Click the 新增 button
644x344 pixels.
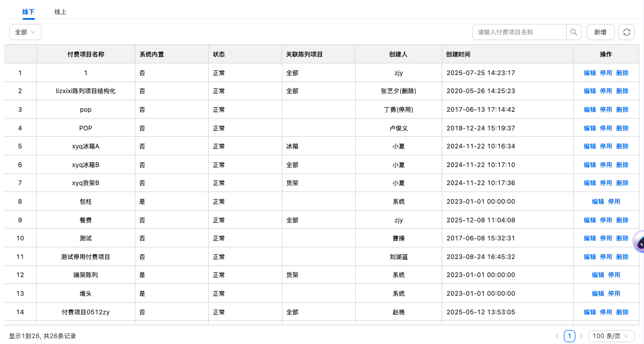[x=600, y=33]
